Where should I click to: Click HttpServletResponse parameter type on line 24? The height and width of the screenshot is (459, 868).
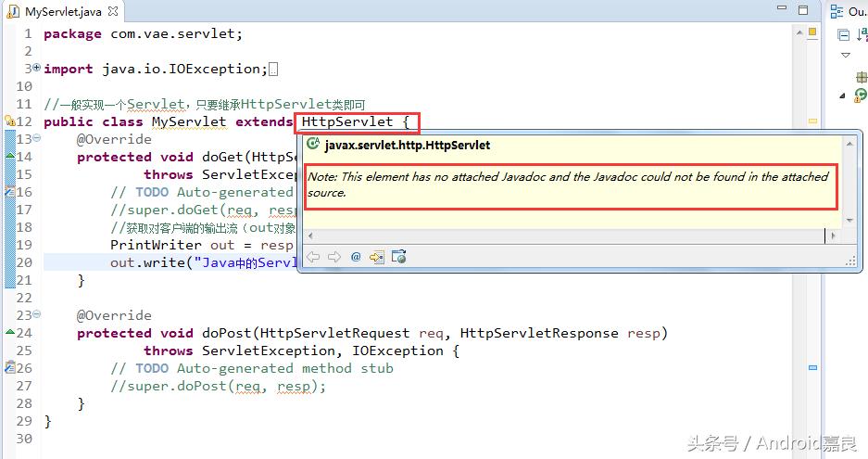(x=539, y=333)
